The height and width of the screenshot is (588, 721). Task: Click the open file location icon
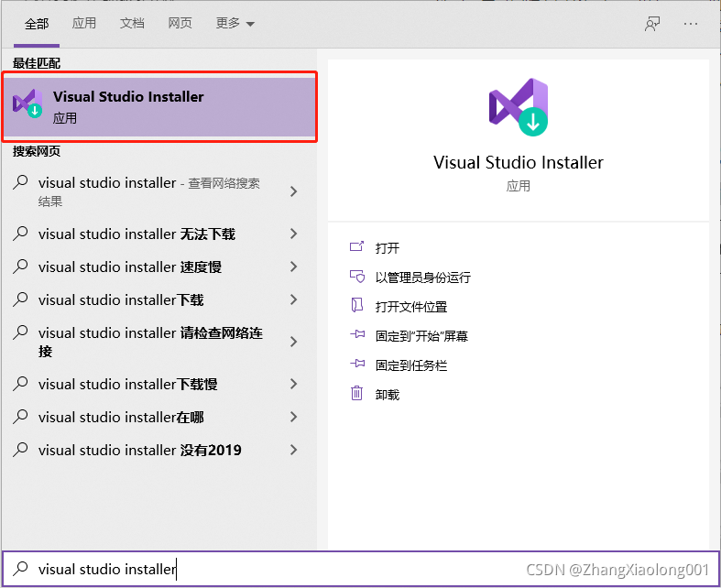[x=356, y=305]
